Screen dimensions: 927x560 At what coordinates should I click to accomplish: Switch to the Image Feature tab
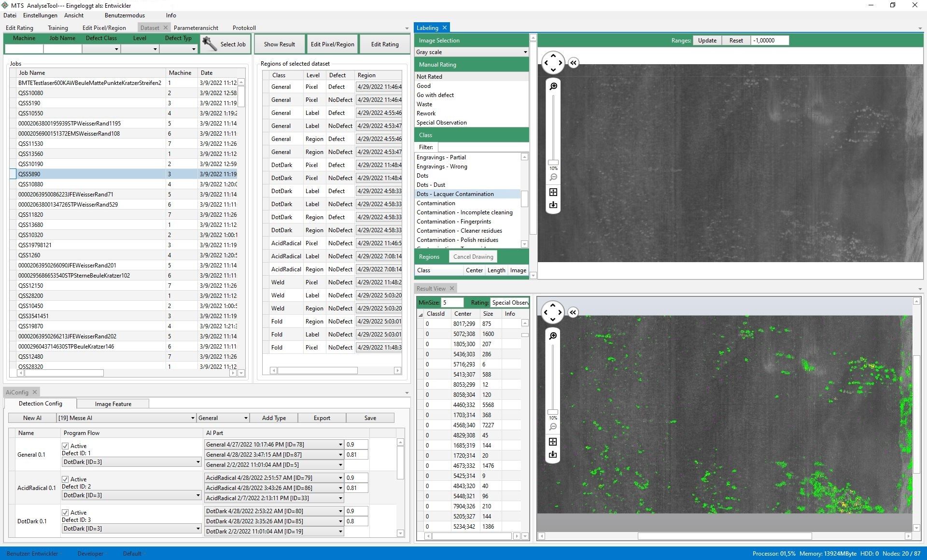click(x=113, y=404)
